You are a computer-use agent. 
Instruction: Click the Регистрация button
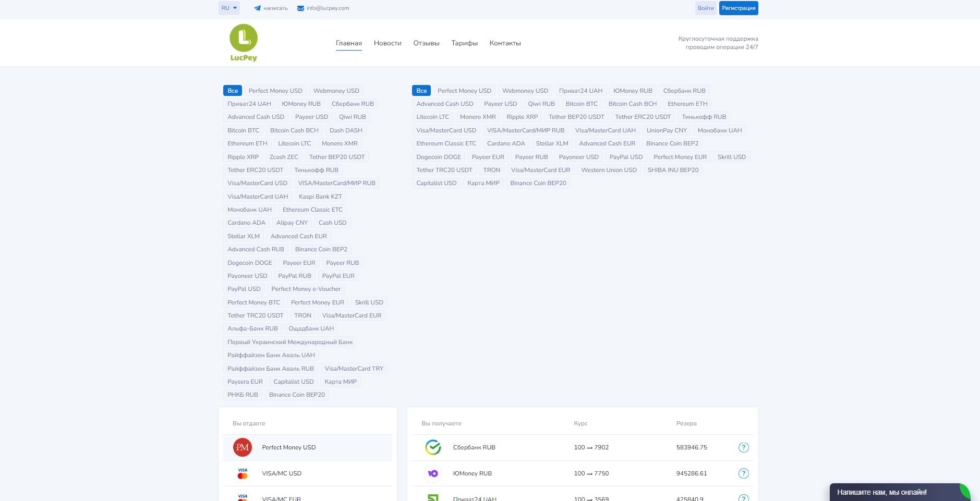[x=739, y=8]
